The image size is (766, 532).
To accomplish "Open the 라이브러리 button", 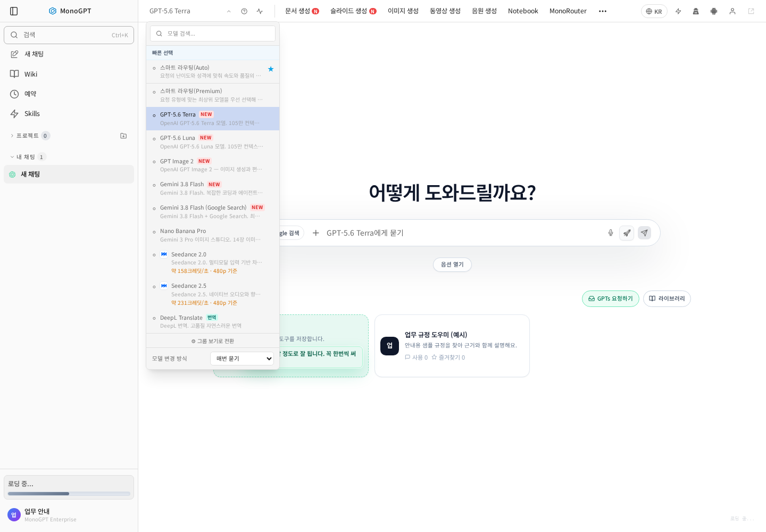I will (x=667, y=298).
